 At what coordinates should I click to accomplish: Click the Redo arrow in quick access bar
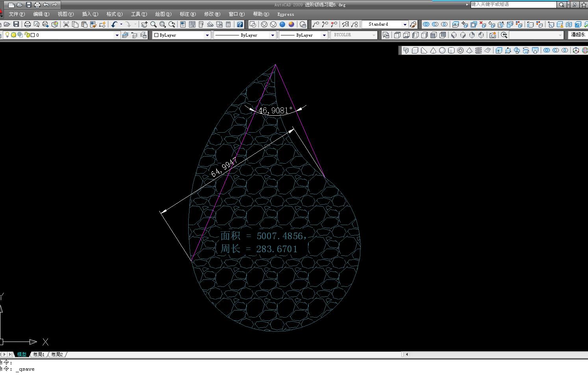54,5
